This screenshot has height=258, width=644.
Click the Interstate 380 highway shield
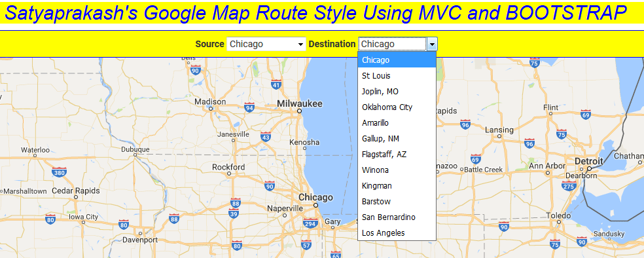[x=60, y=172]
